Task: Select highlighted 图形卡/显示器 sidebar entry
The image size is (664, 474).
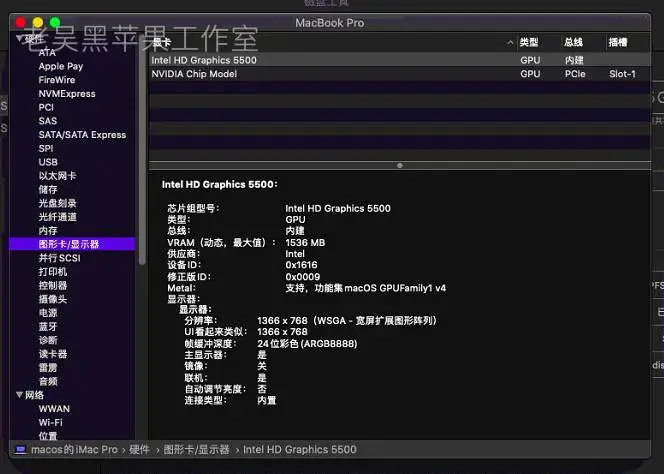Action: point(72,244)
